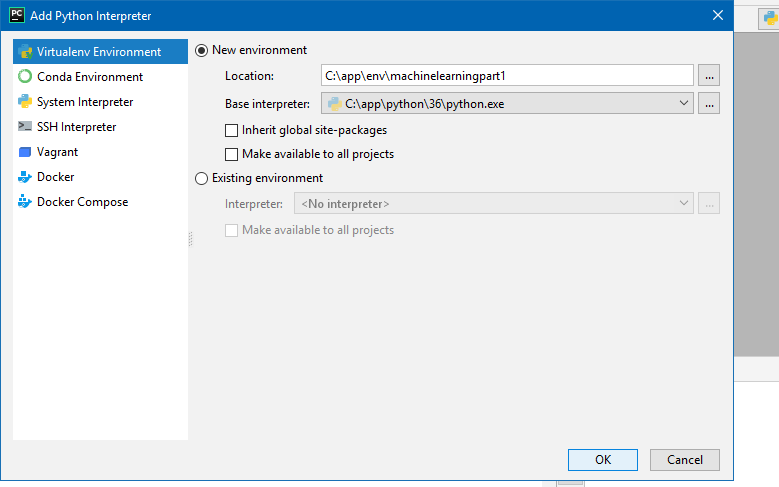Click the SSH Interpreter terminal icon
Viewport: 779px width, 487px height.
pos(25,127)
